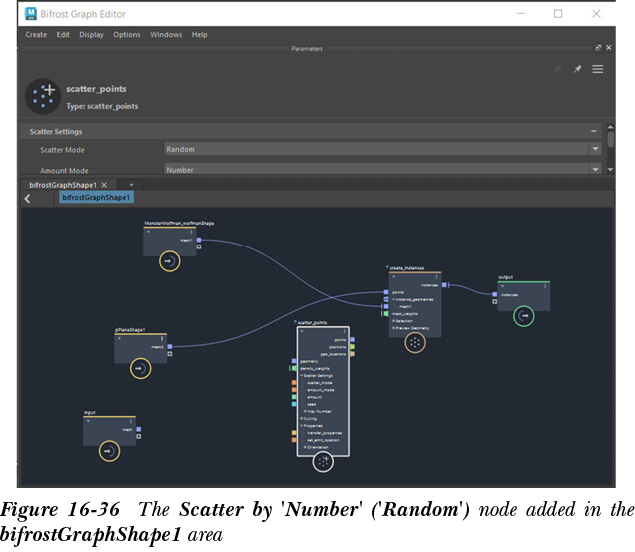Click the green output node icon
Screen dimensions: 635x552
(x=523, y=316)
